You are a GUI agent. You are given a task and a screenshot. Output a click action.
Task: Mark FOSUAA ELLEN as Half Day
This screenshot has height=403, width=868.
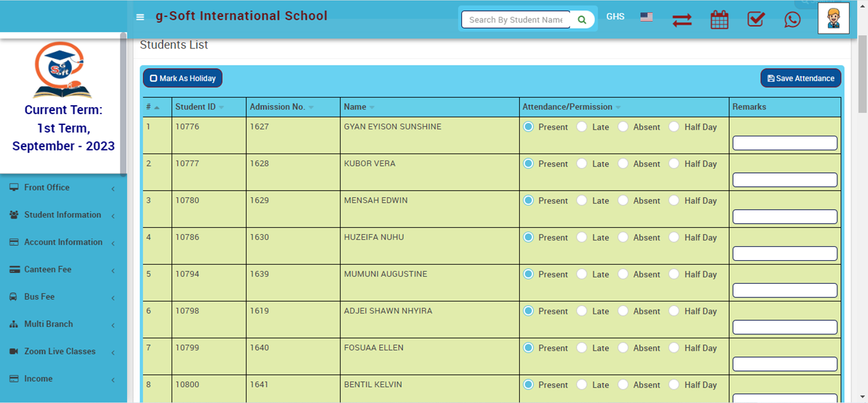point(674,348)
